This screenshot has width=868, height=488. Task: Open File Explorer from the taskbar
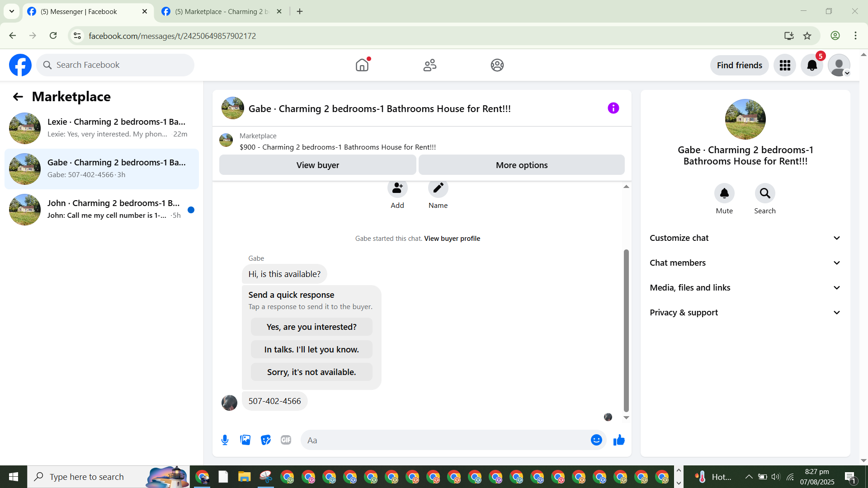(245, 477)
